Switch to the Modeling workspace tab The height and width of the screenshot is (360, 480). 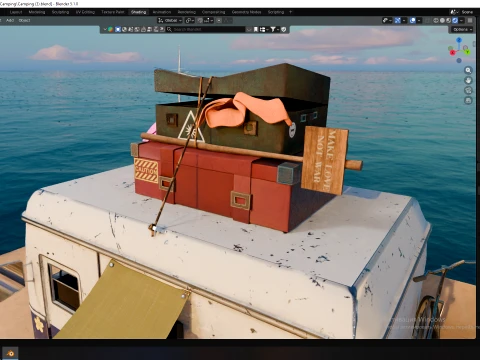(x=37, y=12)
